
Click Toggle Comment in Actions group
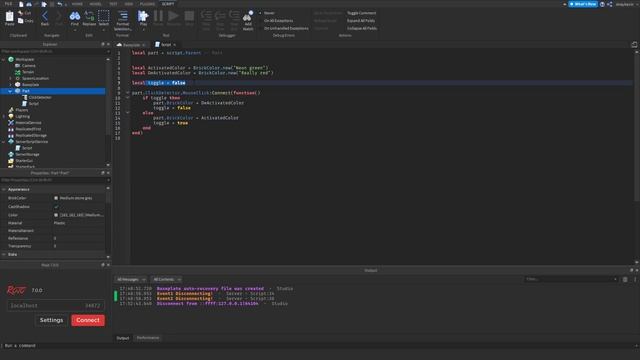click(361, 13)
